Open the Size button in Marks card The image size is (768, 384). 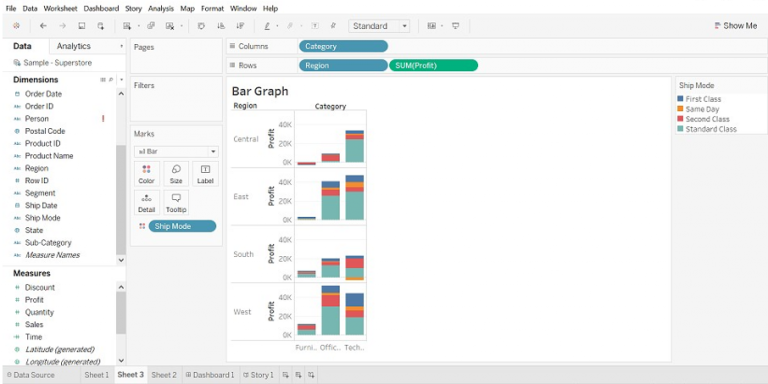point(176,174)
